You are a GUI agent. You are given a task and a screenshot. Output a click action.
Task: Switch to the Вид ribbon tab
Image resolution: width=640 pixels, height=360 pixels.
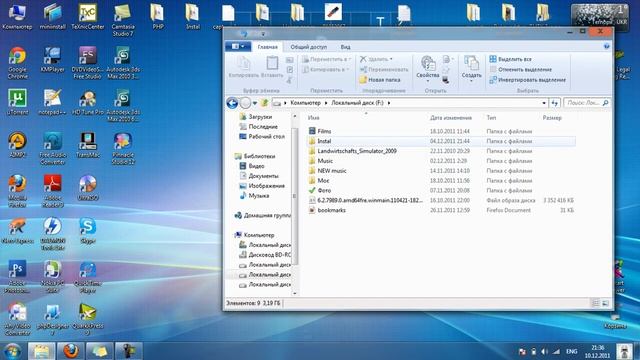click(345, 47)
